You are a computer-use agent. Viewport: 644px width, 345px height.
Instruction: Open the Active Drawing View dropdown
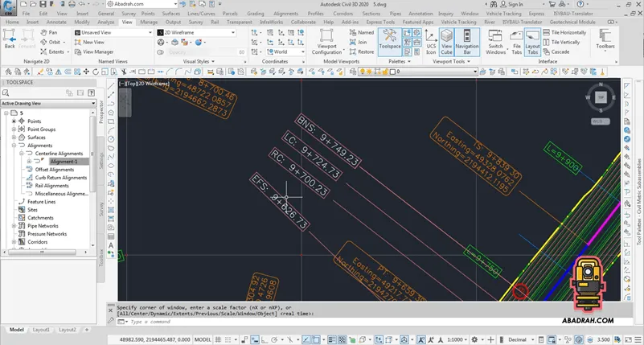(50, 104)
